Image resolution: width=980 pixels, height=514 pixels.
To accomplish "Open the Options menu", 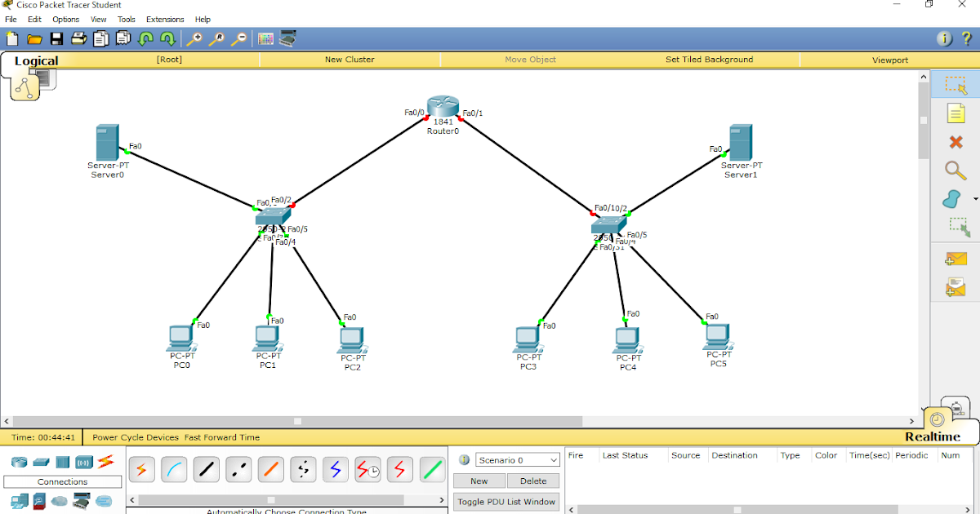I will (66, 19).
